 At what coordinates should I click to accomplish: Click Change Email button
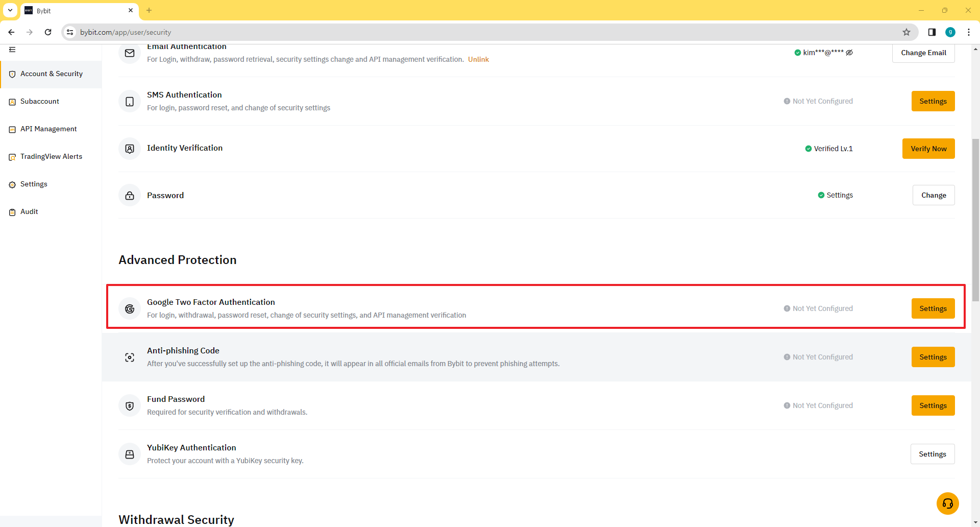coord(923,53)
